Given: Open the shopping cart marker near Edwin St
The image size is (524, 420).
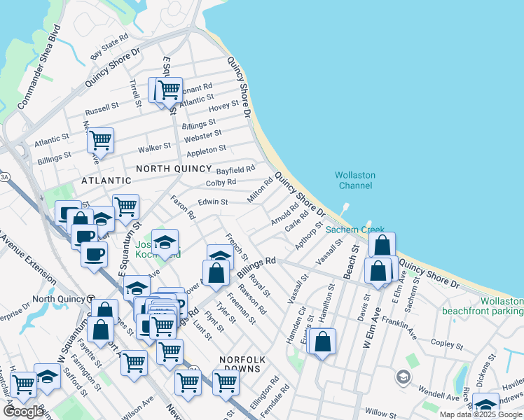Looking at the screenshot, I should pos(125,206).
